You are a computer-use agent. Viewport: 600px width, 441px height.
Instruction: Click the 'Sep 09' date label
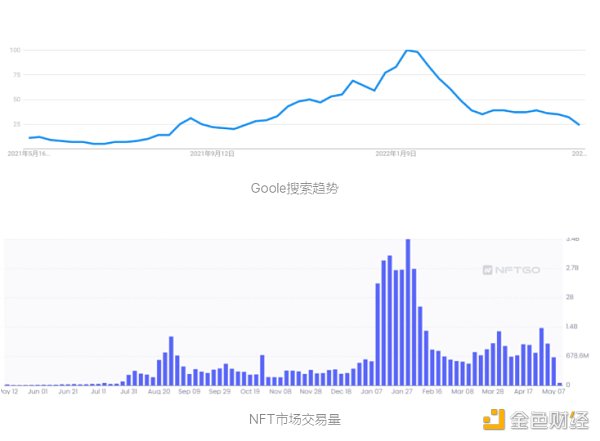(189, 391)
